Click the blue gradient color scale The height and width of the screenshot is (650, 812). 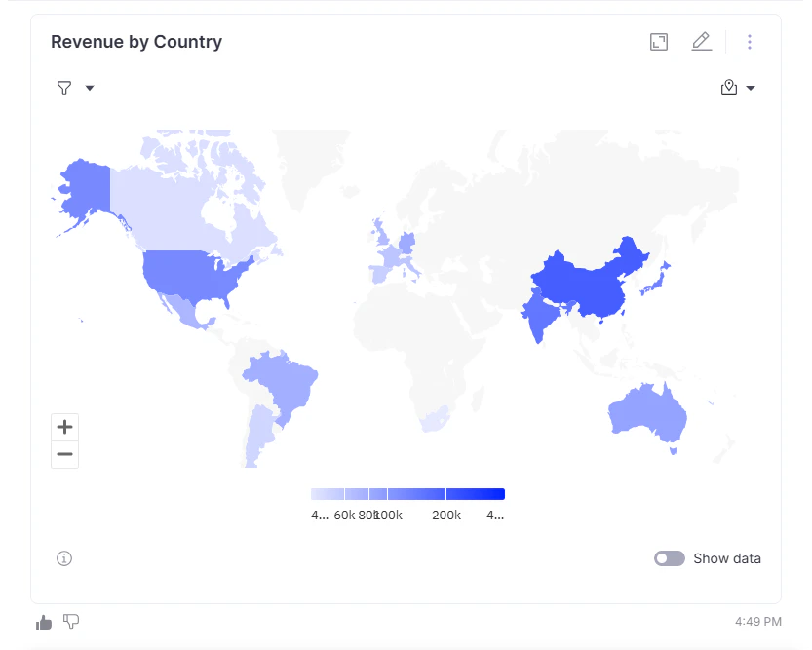[407, 493]
